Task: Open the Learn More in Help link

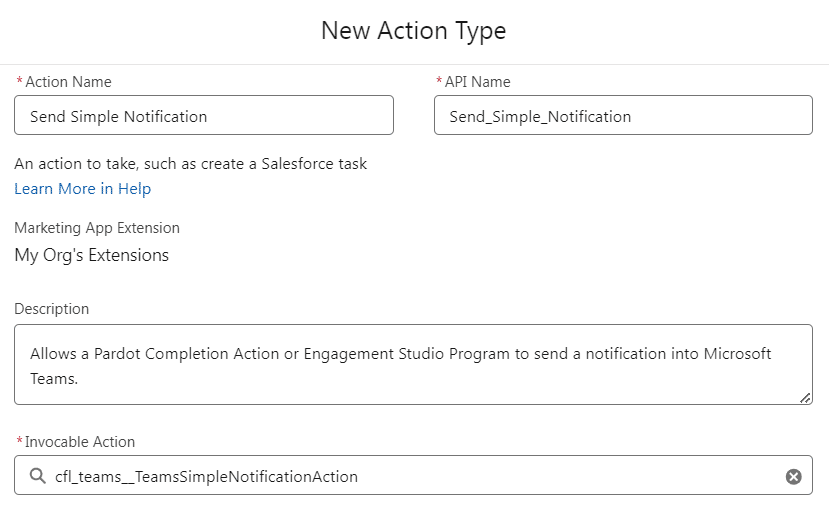Action: (x=82, y=189)
